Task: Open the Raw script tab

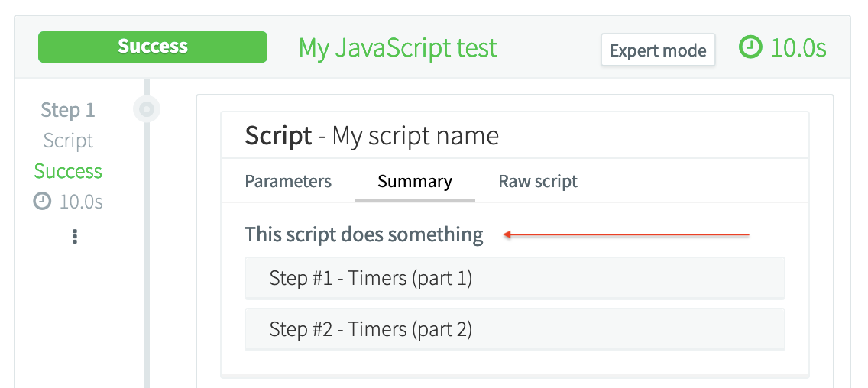Action: [x=538, y=182]
